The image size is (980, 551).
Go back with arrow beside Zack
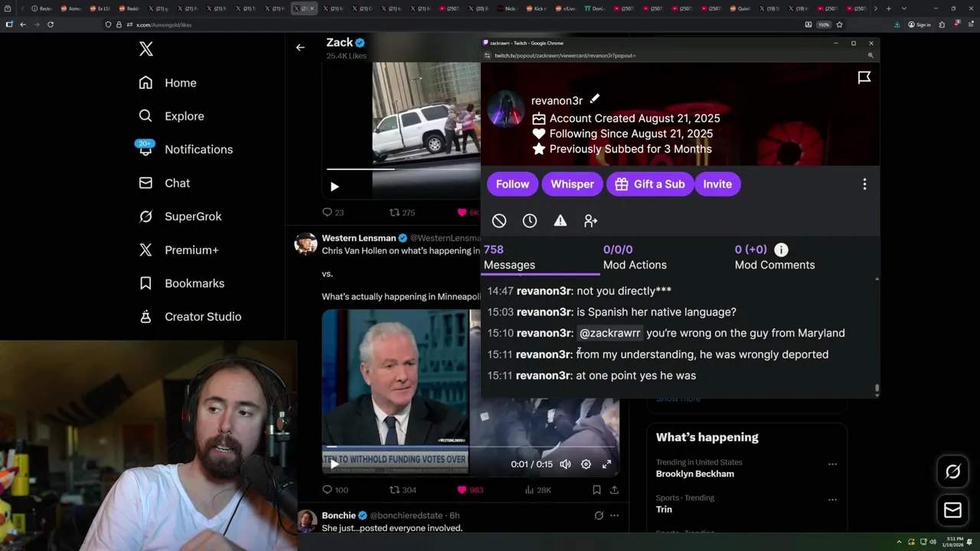300,47
